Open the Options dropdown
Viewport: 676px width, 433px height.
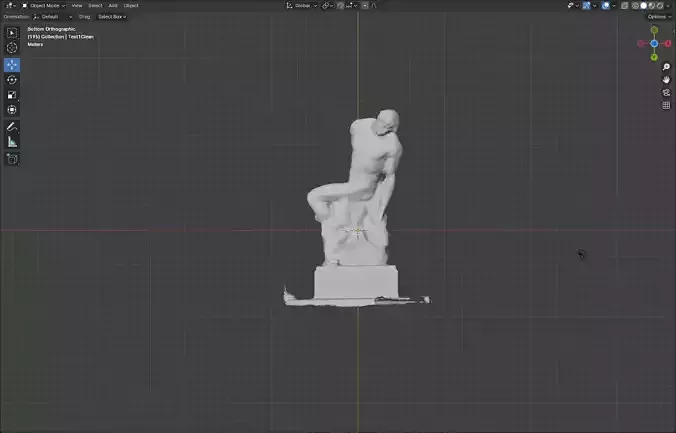[x=660, y=17]
